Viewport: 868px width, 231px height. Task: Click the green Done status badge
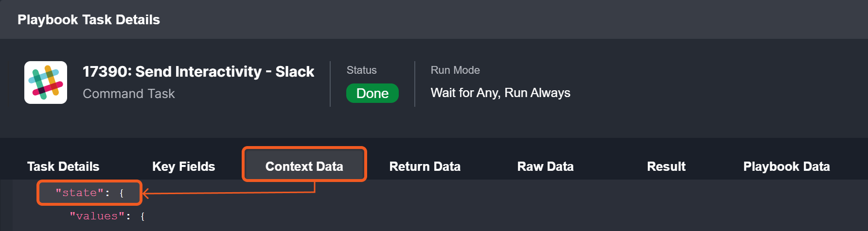tap(372, 93)
